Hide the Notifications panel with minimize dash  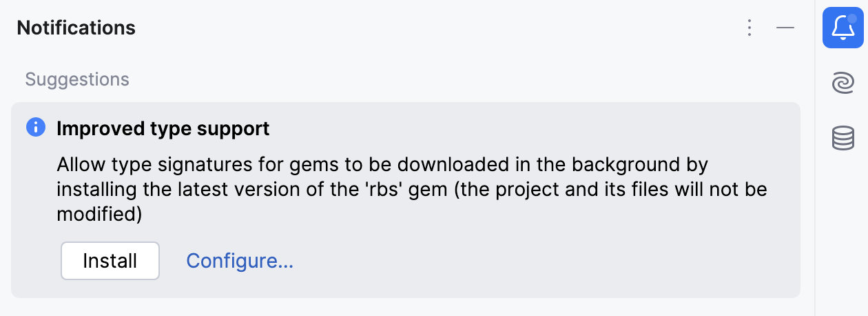click(785, 28)
